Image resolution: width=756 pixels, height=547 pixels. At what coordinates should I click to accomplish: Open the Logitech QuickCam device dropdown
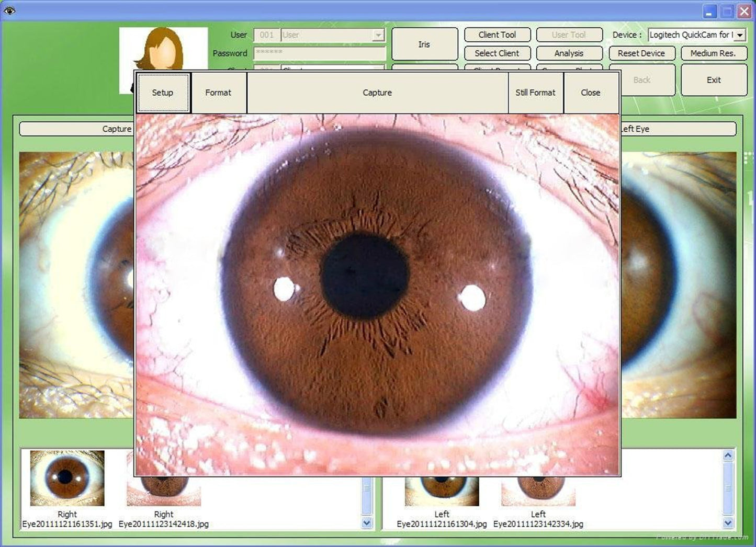tap(739, 35)
